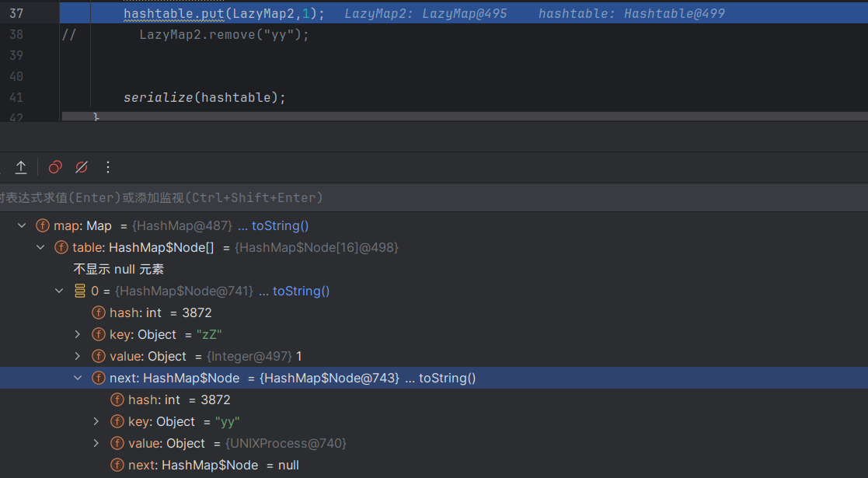Expand the key "yy" node
The image size is (868, 478).
click(96, 421)
